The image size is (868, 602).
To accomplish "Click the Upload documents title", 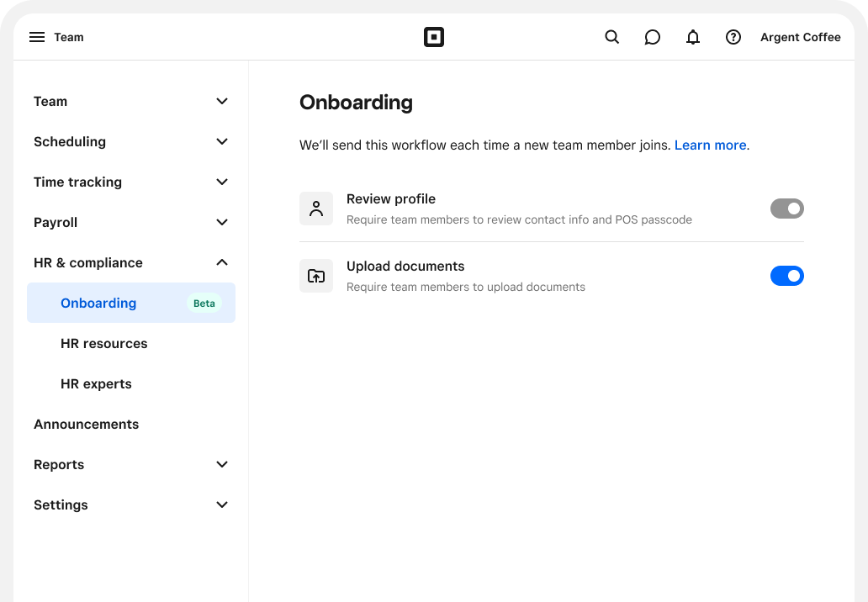I will (x=405, y=267).
